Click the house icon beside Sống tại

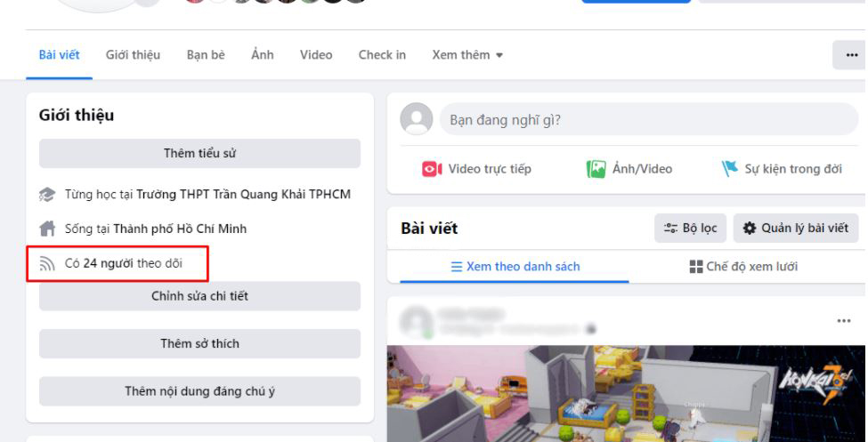point(47,229)
